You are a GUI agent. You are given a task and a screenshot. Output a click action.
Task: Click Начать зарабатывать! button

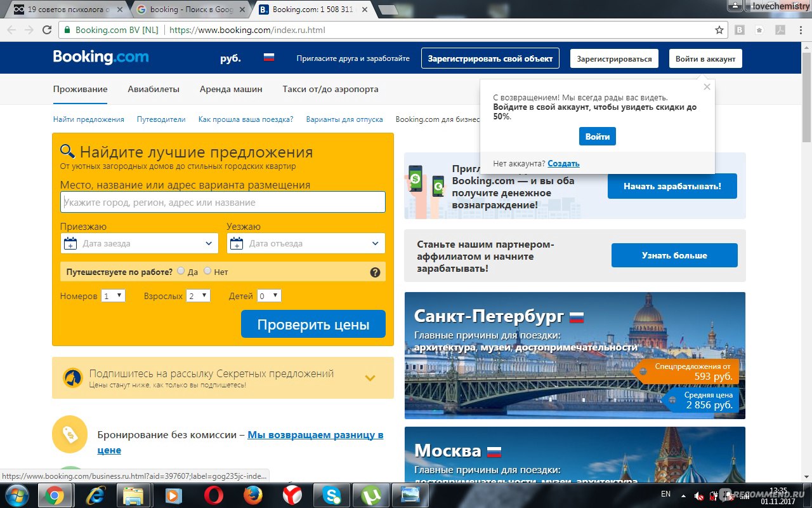(672, 186)
